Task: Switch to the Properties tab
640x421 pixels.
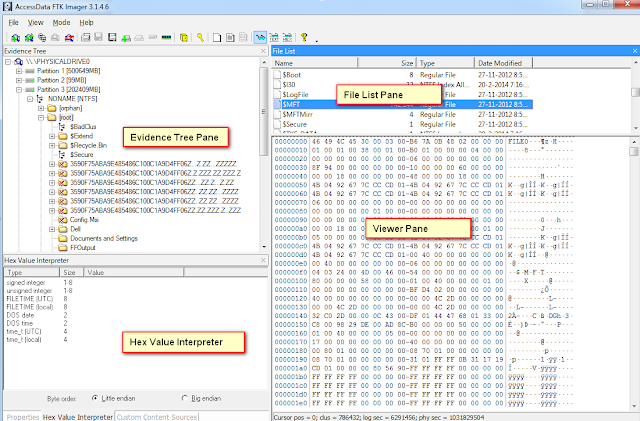Action: click(x=23, y=417)
